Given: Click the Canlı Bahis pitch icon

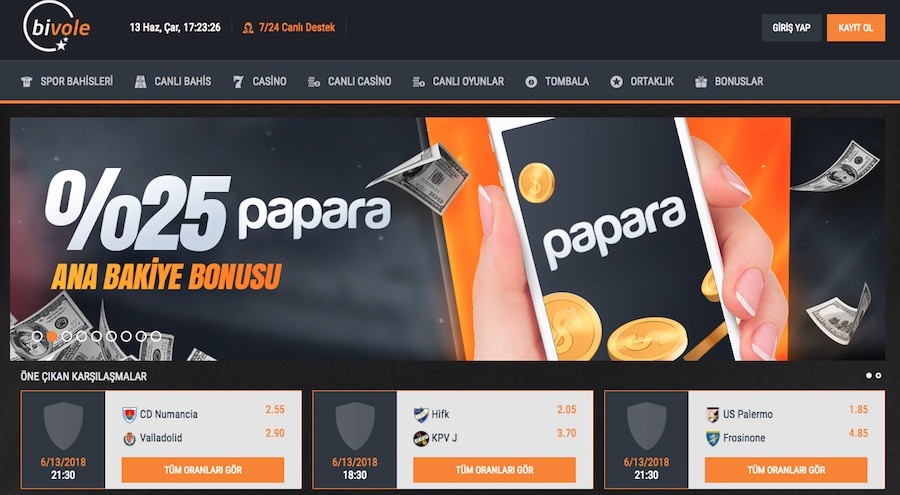Looking at the screenshot, I should (140, 82).
